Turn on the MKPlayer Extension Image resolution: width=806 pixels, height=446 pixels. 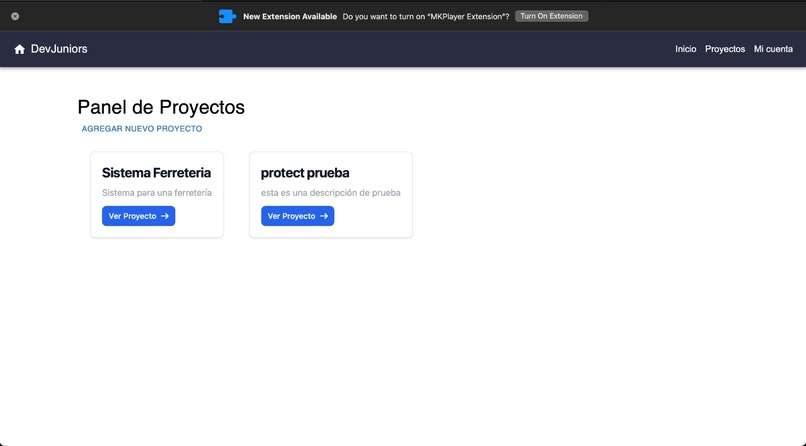[552, 16]
